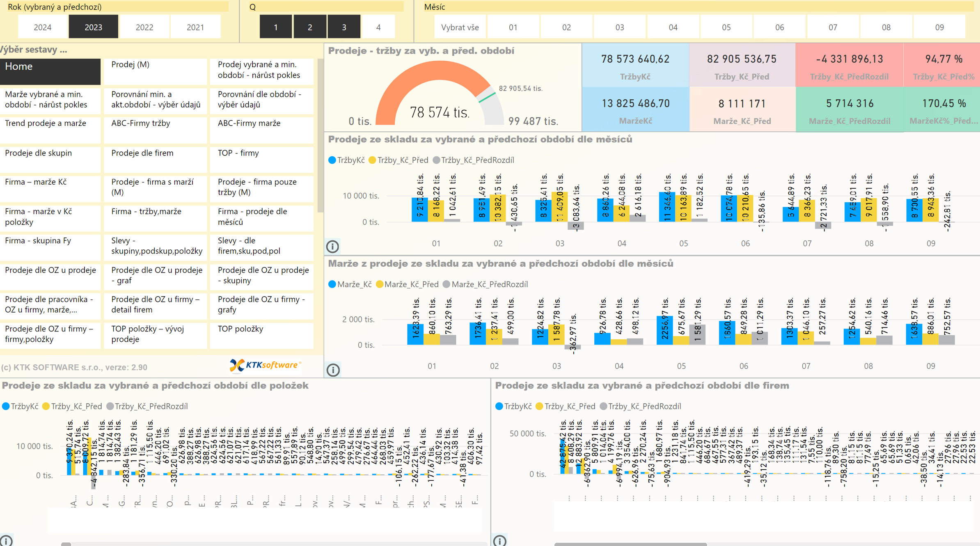The height and width of the screenshot is (546, 980).
Task: Click the TržbyKč 78 573 640,62 card
Action: pos(635,66)
